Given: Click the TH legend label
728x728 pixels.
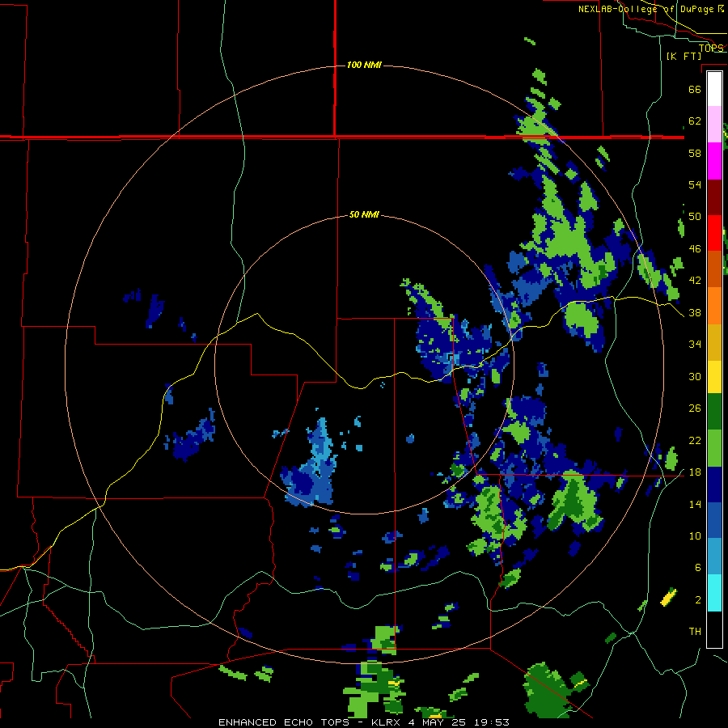Looking at the screenshot, I should (x=695, y=632).
